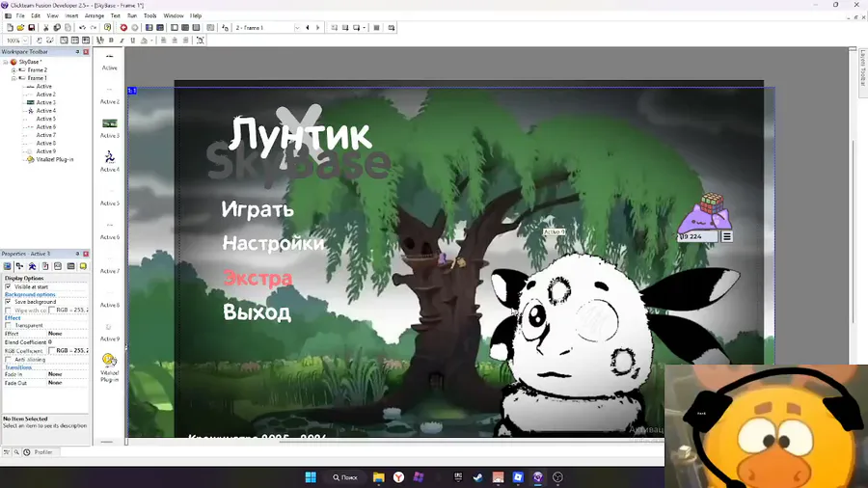Click the hamburger menu icon on the overlay widget
This screenshot has height=488, width=868.
point(727,237)
